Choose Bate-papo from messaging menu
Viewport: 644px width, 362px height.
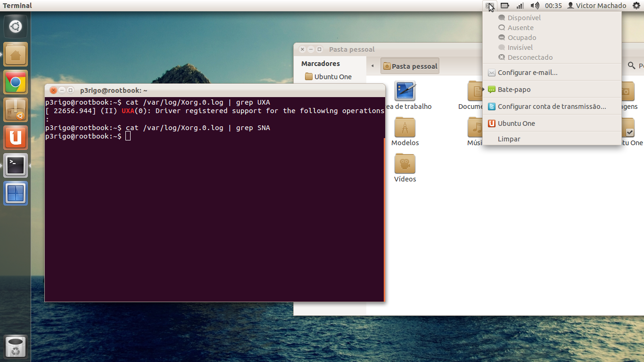pos(514,90)
